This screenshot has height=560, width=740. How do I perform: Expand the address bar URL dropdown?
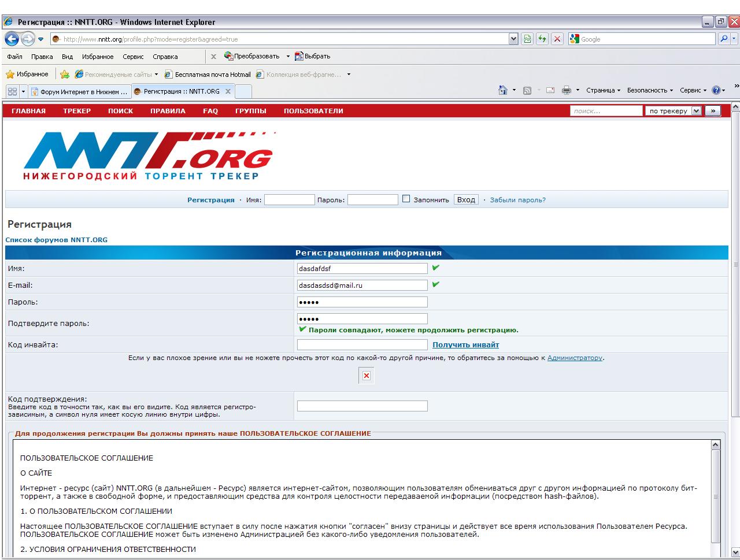[x=513, y=39]
